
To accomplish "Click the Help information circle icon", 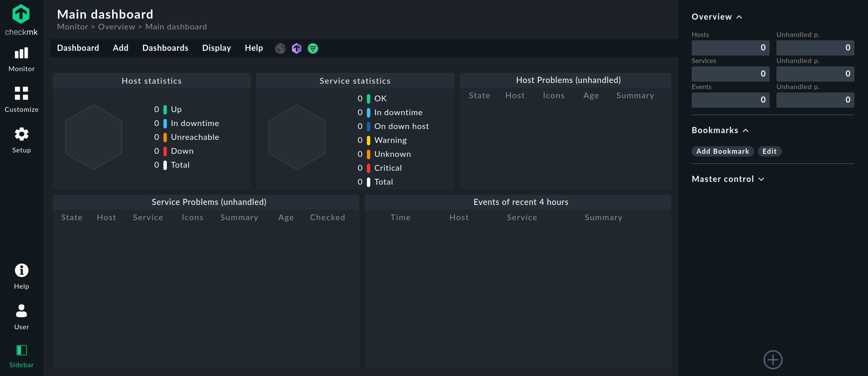I will click(x=21, y=271).
